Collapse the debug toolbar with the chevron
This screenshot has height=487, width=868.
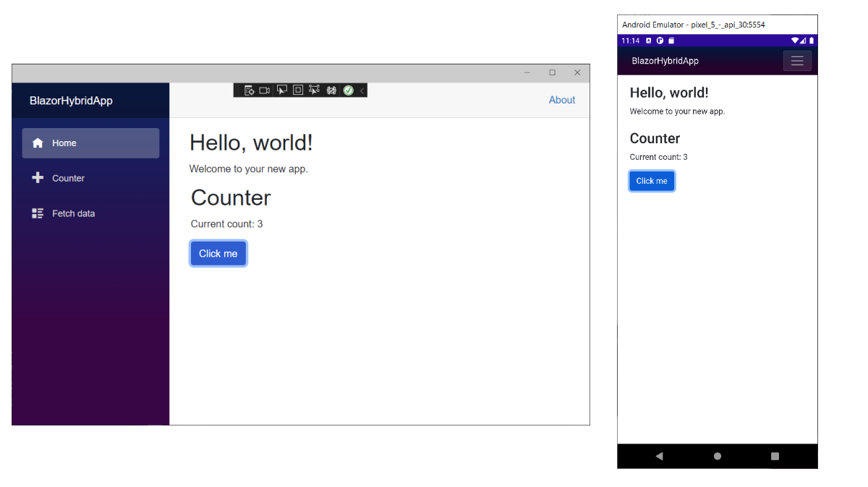(x=362, y=90)
